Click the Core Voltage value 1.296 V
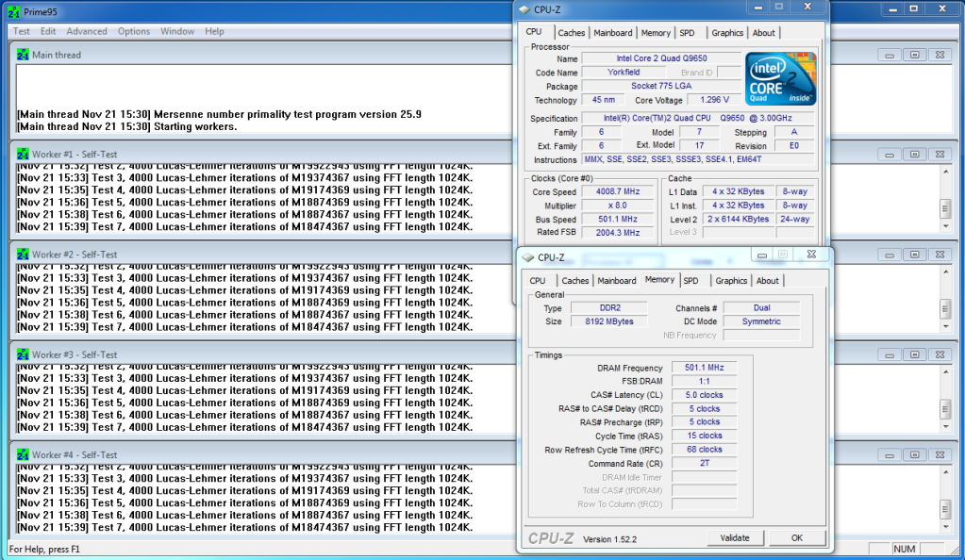The image size is (965, 560). coord(714,100)
